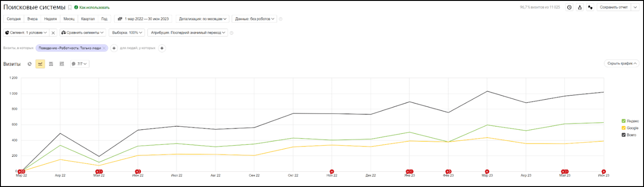Expand the Атрибуция dropdown
Viewport: 644px width, 187px height.
pos(188,33)
